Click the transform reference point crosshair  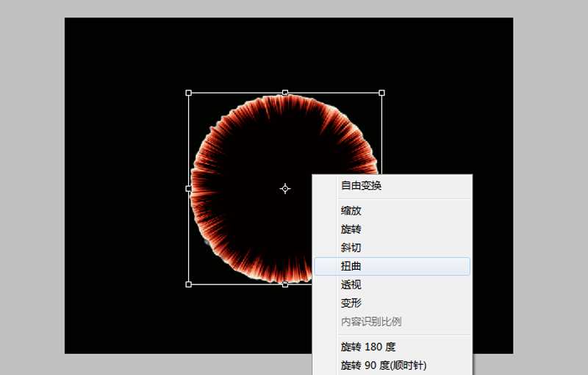285,189
